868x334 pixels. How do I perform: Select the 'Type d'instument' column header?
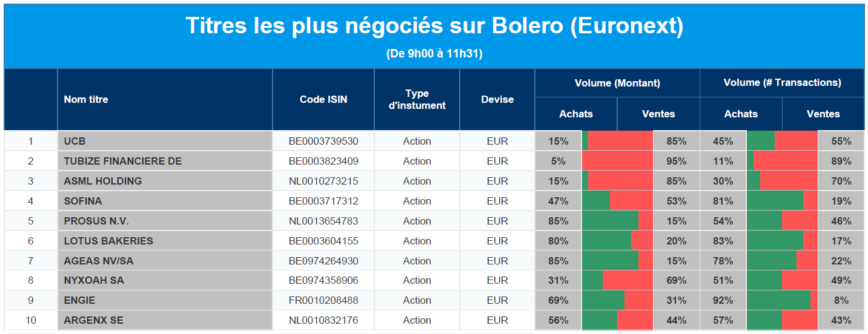point(417,99)
